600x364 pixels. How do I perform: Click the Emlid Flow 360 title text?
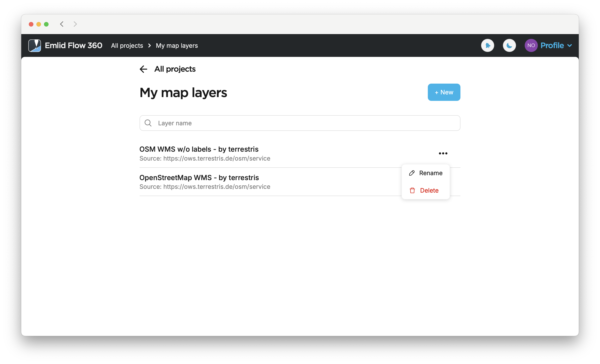pos(74,45)
